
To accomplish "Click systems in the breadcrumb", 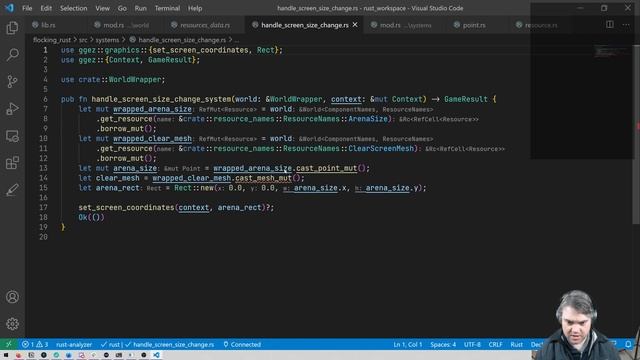I will [x=107, y=40].
